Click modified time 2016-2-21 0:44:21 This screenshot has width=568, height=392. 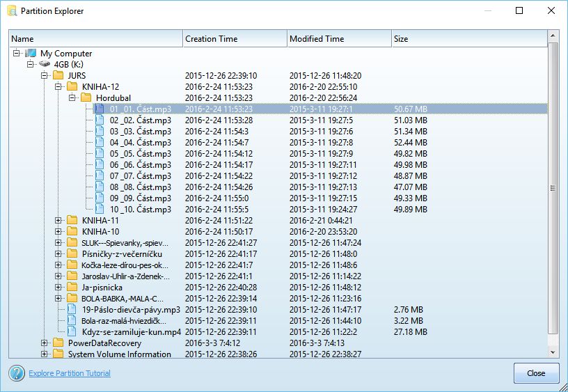321,220
